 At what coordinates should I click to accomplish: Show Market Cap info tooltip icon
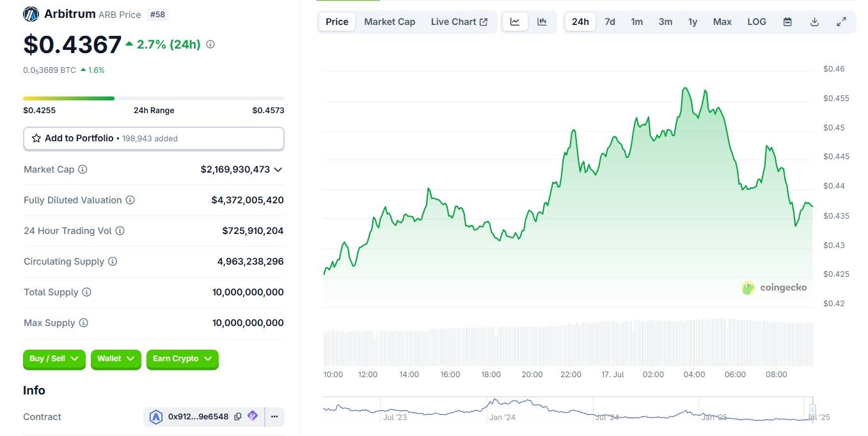83,169
